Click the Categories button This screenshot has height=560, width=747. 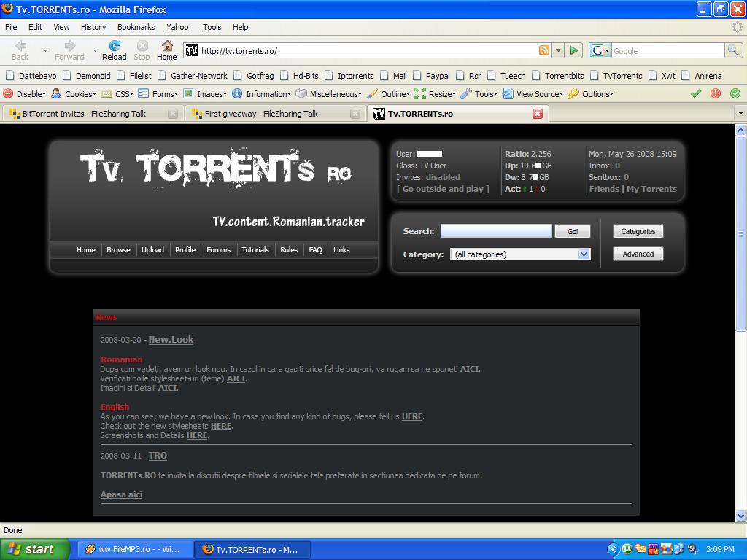pos(638,231)
